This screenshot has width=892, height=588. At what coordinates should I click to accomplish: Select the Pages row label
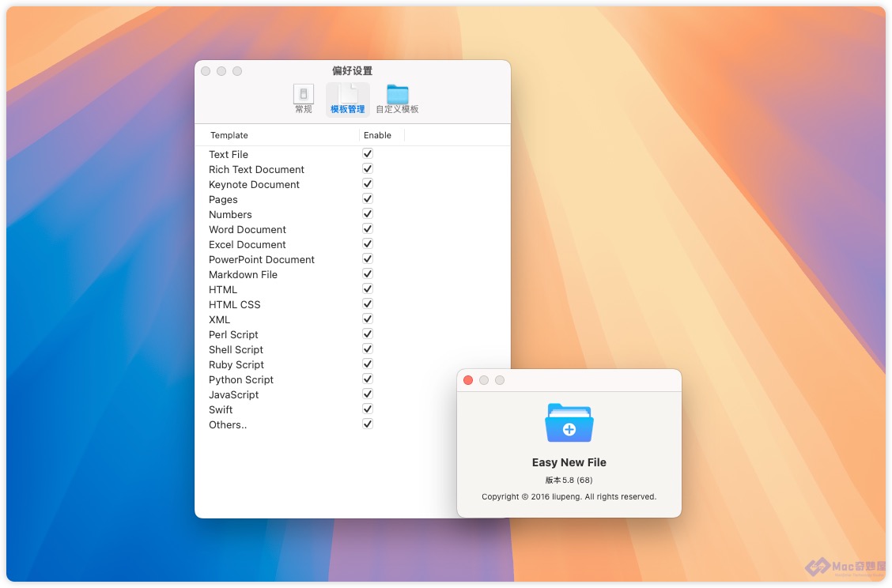click(x=223, y=200)
